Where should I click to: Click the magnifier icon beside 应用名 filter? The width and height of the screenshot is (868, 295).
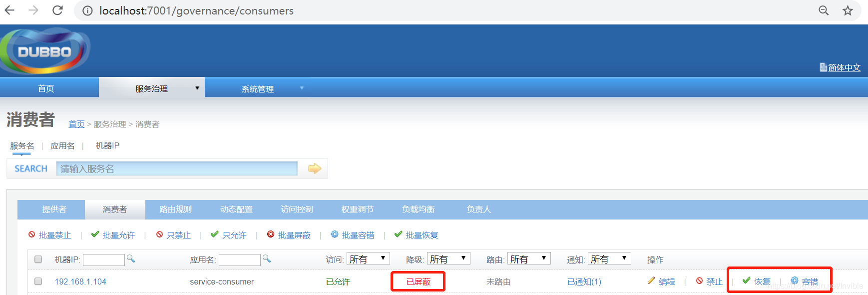267,258
